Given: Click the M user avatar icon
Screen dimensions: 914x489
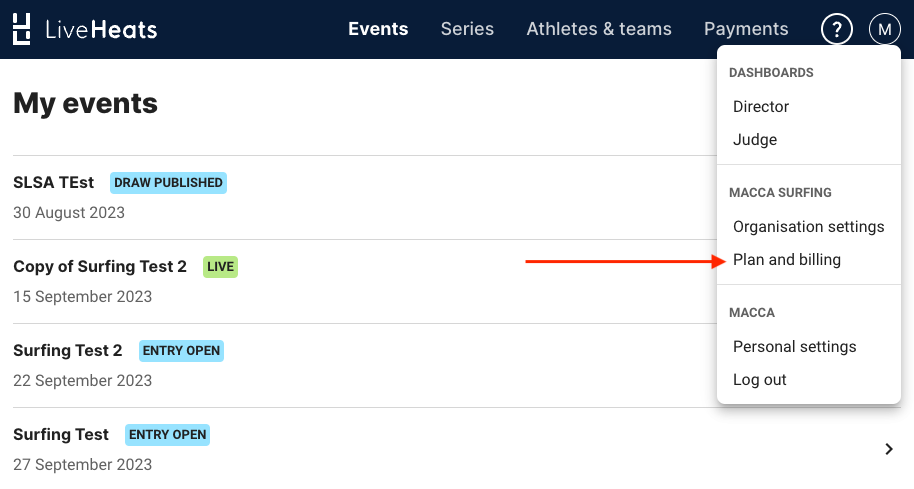Looking at the screenshot, I should pyautogui.click(x=884, y=29).
